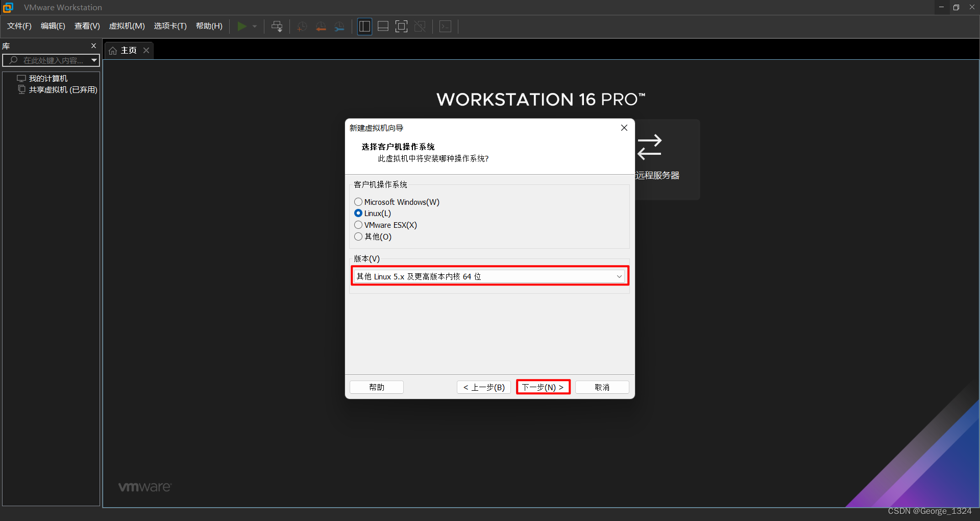
Task: Open snapshot manager toolbar icon
Action: 339,26
